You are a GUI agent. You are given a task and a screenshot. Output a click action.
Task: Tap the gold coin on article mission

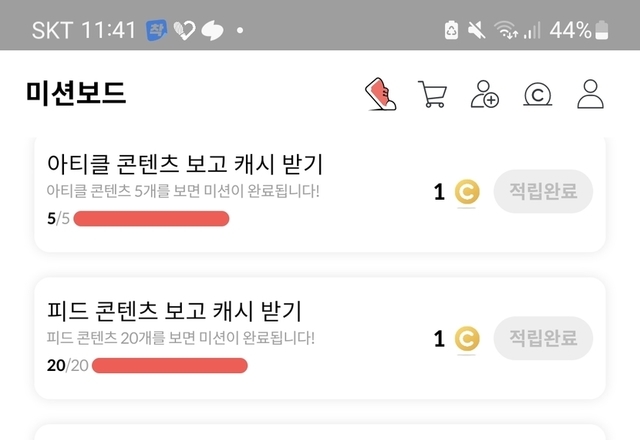pyautogui.click(x=466, y=192)
